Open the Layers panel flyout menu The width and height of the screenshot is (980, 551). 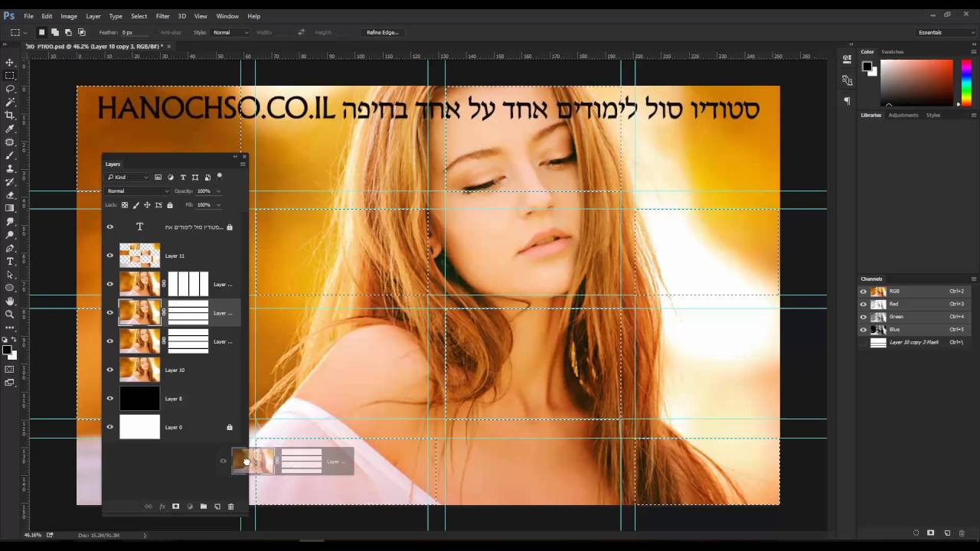pos(243,164)
